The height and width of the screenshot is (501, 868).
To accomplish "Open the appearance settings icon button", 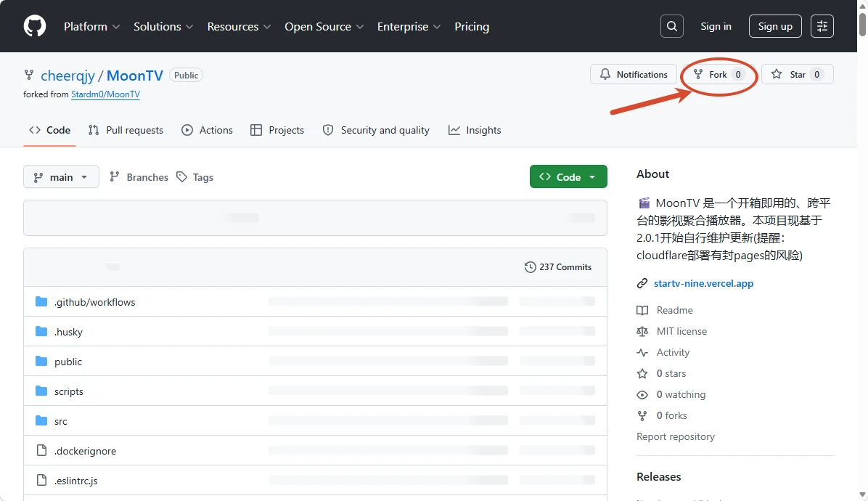I will click(x=822, y=26).
